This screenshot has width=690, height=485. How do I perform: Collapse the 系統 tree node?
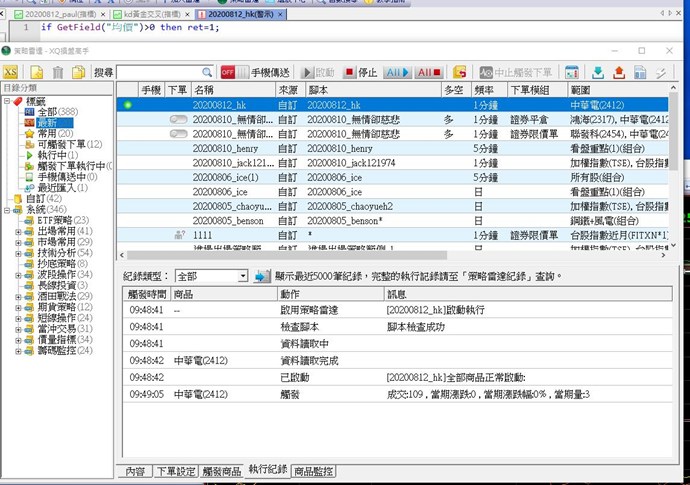pos(6,209)
